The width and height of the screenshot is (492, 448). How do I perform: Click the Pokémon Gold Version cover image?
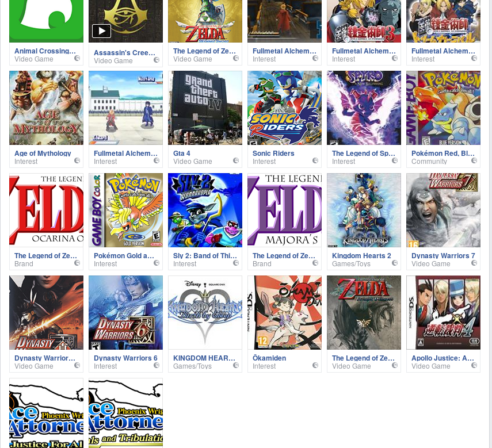[126, 210]
